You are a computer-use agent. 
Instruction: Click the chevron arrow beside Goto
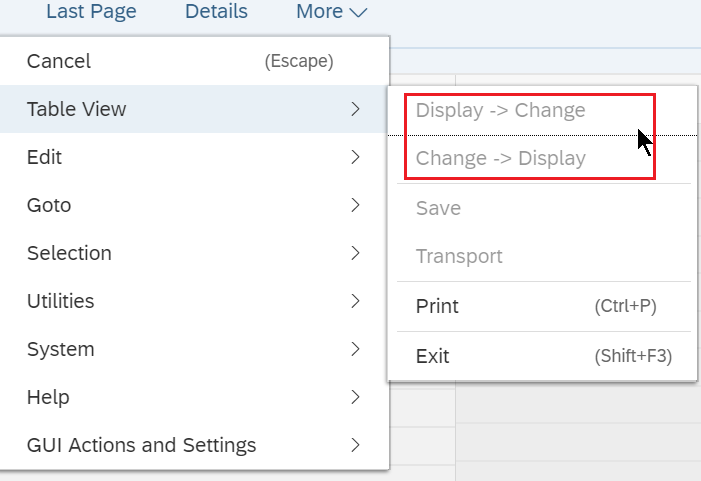point(355,205)
